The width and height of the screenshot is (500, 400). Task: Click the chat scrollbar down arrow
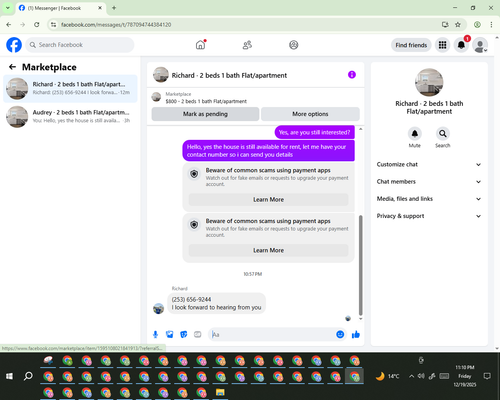[360, 319]
